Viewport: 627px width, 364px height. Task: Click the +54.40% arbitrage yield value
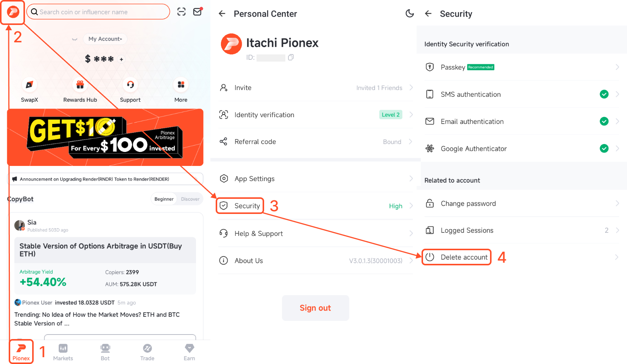pos(43,282)
